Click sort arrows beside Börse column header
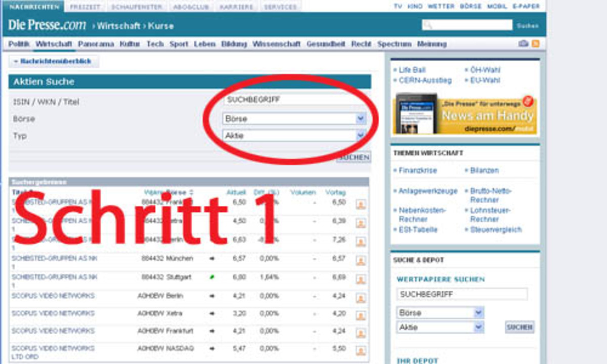The image size is (607, 364). [191, 193]
